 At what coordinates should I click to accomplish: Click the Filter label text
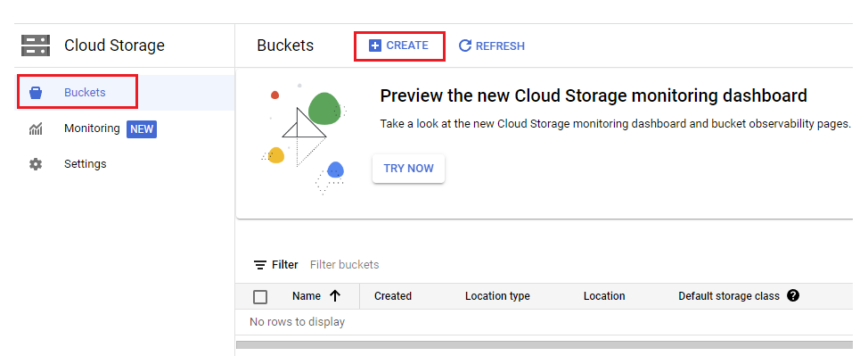[x=284, y=265]
